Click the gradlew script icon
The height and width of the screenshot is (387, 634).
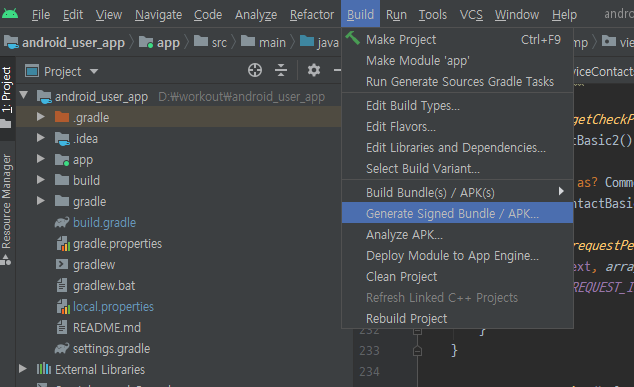[x=61, y=264]
